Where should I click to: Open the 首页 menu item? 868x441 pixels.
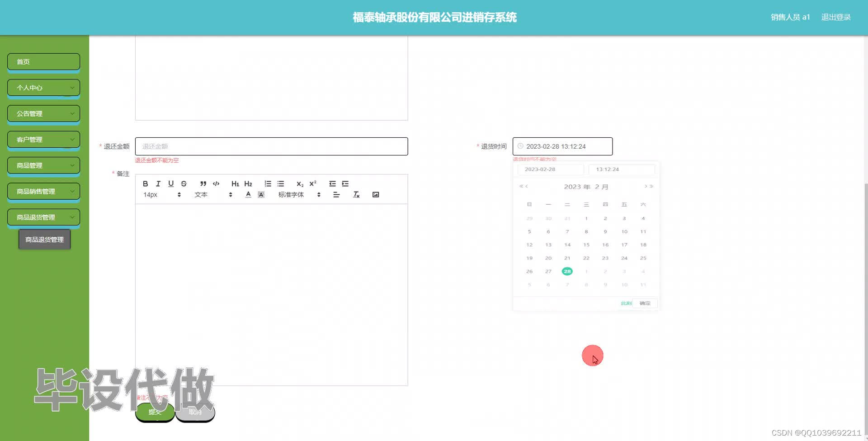(x=43, y=62)
